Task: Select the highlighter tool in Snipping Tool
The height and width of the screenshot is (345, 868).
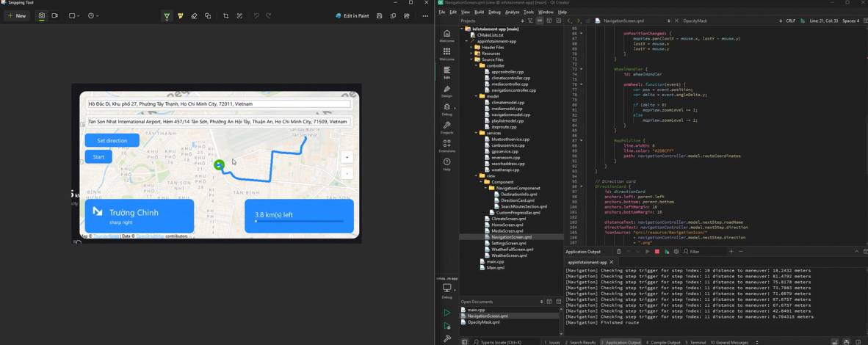Action: point(181,15)
